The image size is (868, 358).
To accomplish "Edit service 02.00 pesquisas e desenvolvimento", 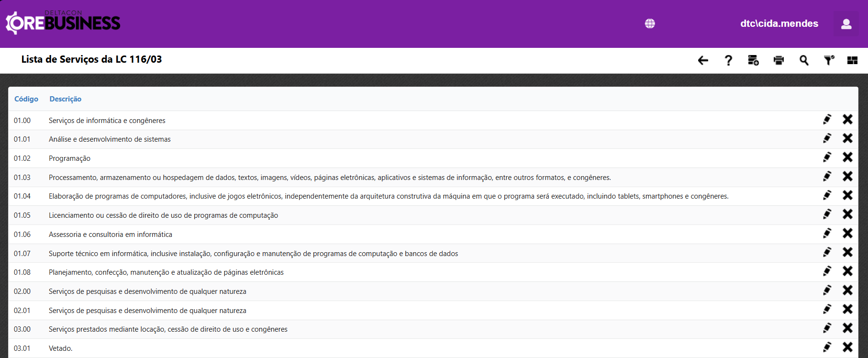I will coord(827,291).
